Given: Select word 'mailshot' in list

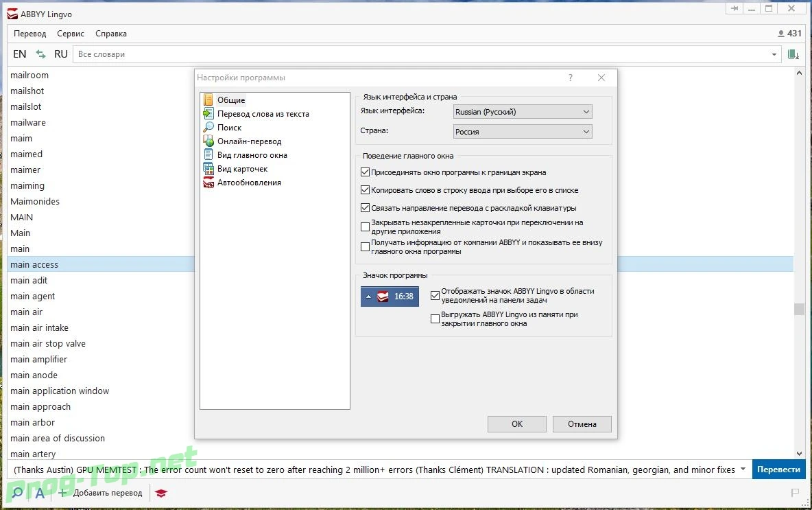Looking at the screenshot, I should click(27, 91).
